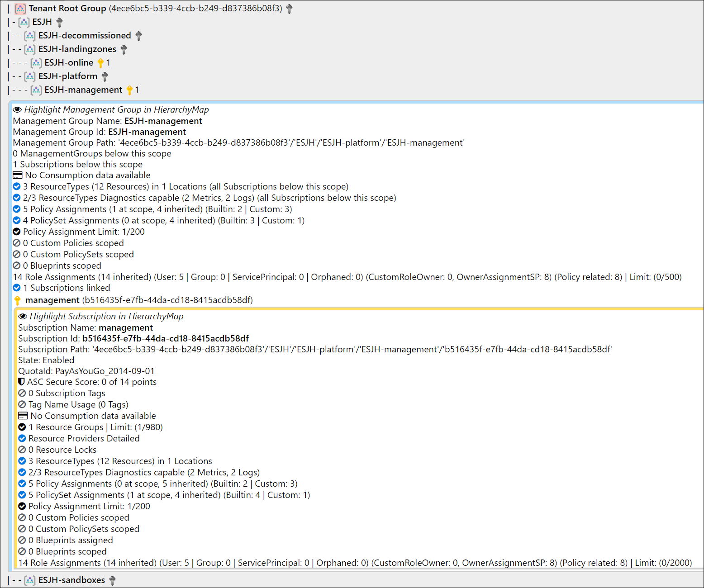Select ESJH in the tree
The width and height of the screenshot is (704, 588).
pyautogui.click(x=42, y=22)
